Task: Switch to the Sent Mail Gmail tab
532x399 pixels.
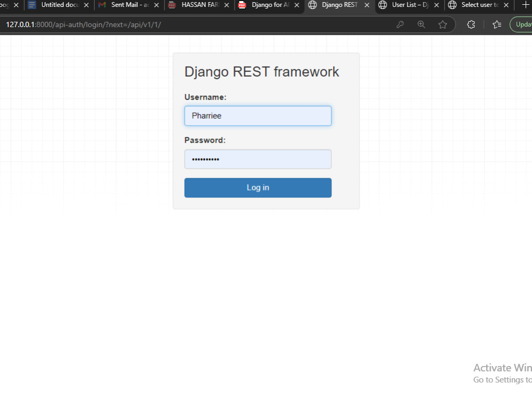Action: pyautogui.click(x=128, y=5)
